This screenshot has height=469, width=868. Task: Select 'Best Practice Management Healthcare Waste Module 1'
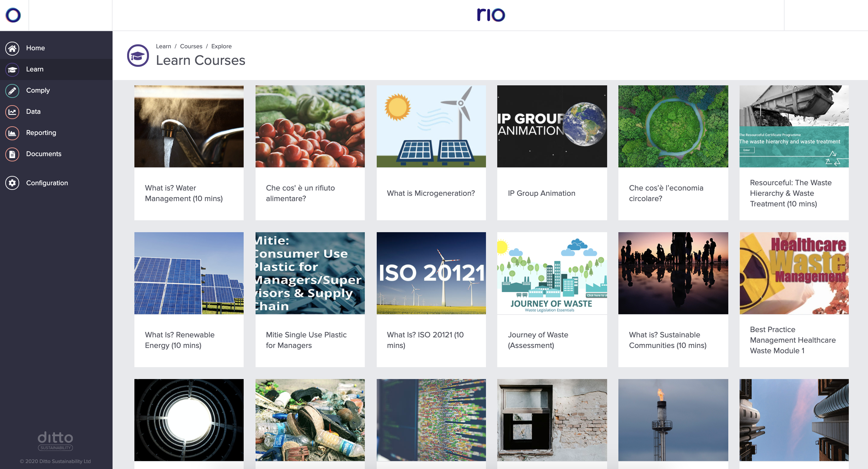pyautogui.click(x=793, y=340)
